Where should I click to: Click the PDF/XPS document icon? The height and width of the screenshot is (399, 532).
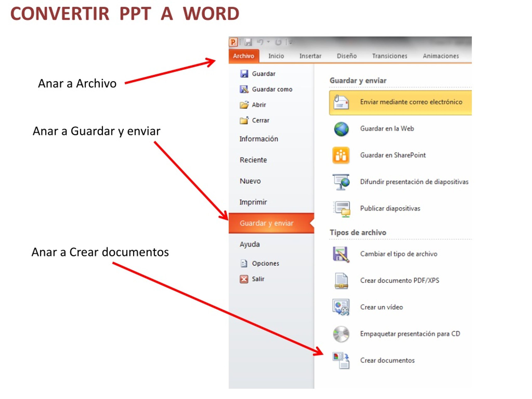click(x=341, y=281)
